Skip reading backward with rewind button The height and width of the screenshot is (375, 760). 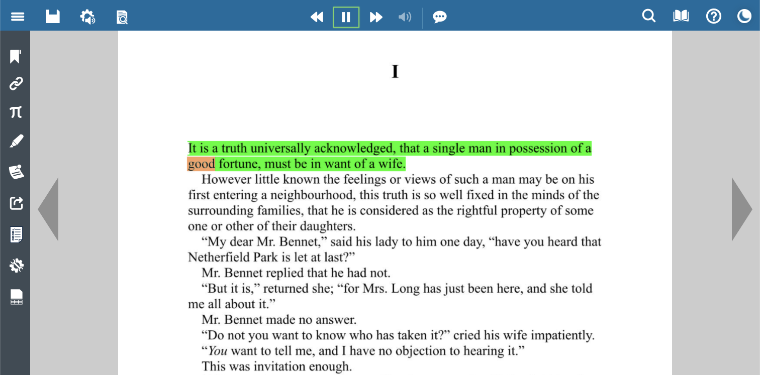(x=317, y=17)
